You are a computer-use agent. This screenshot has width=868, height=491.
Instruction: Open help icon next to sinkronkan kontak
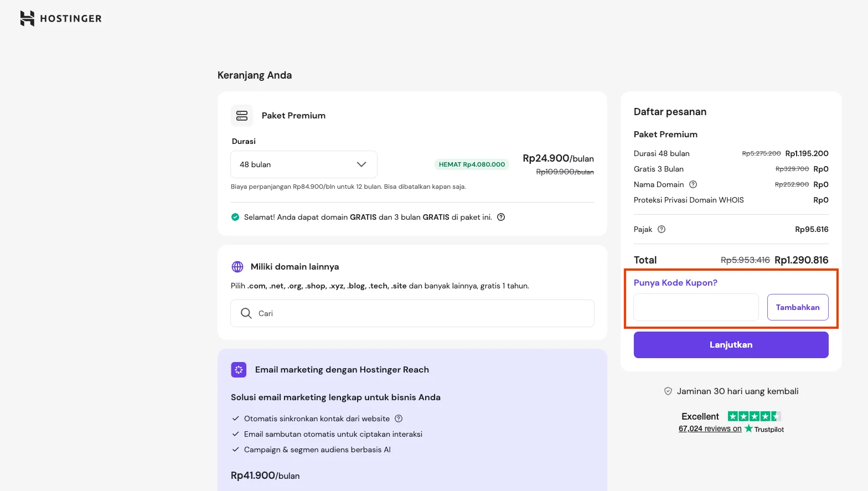pos(399,418)
